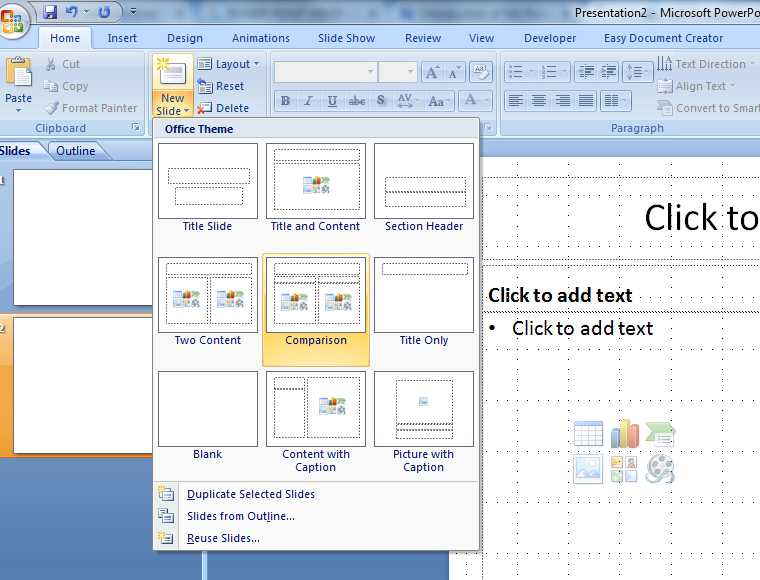This screenshot has height=580, width=760.
Task: Save the presentation via the Quick Access toolbar
Action: [x=49, y=12]
